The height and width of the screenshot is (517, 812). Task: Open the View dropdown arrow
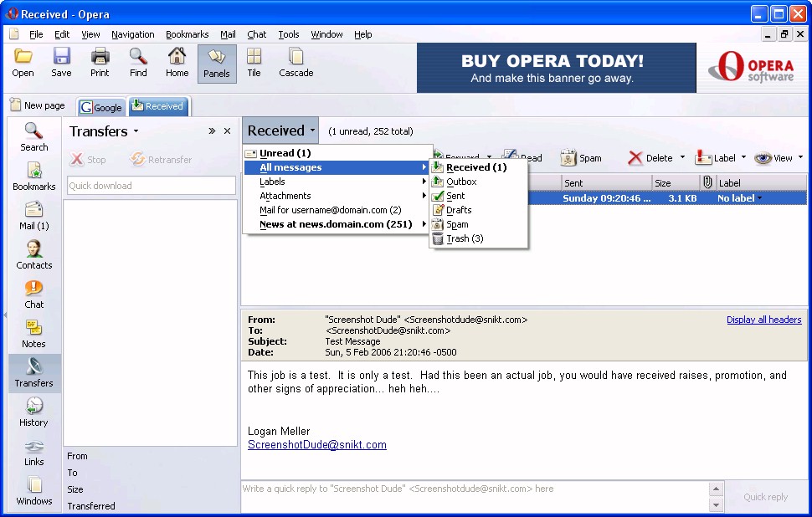tap(800, 157)
